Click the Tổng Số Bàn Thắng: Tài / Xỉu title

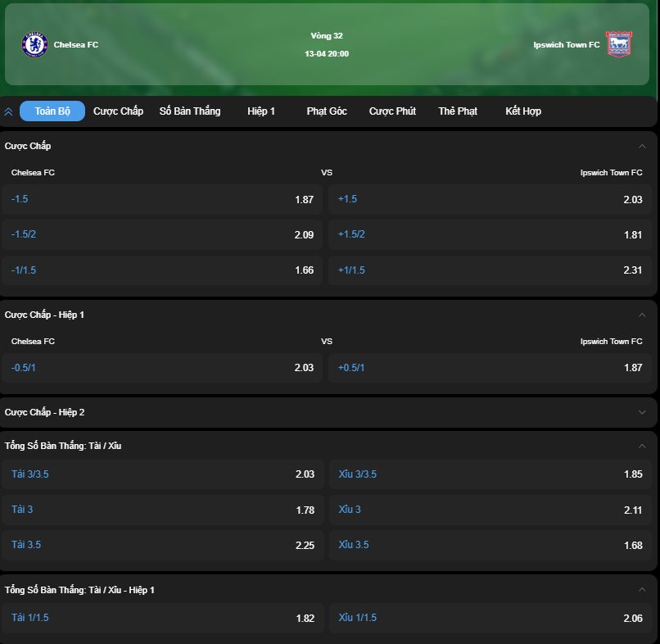[63, 446]
